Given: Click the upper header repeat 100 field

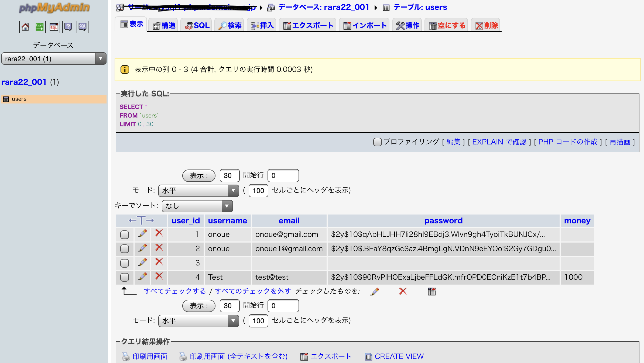Looking at the screenshot, I should pos(258,191).
